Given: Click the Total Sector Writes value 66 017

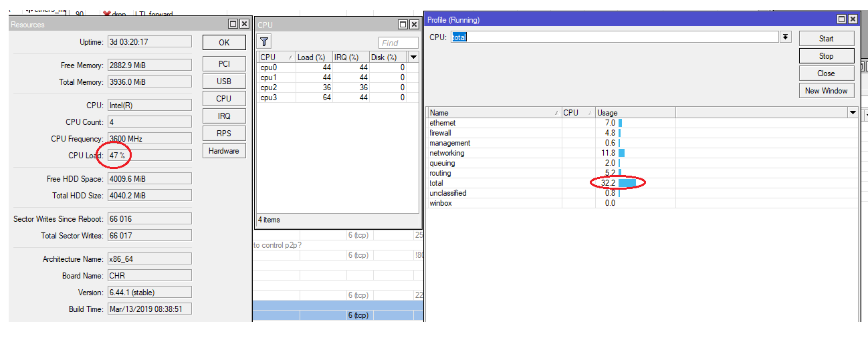Looking at the screenshot, I should pyautogui.click(x=150, y=236).
